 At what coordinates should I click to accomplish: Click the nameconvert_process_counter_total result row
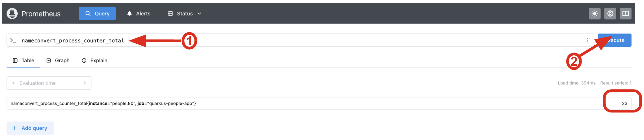pos(103,103)
